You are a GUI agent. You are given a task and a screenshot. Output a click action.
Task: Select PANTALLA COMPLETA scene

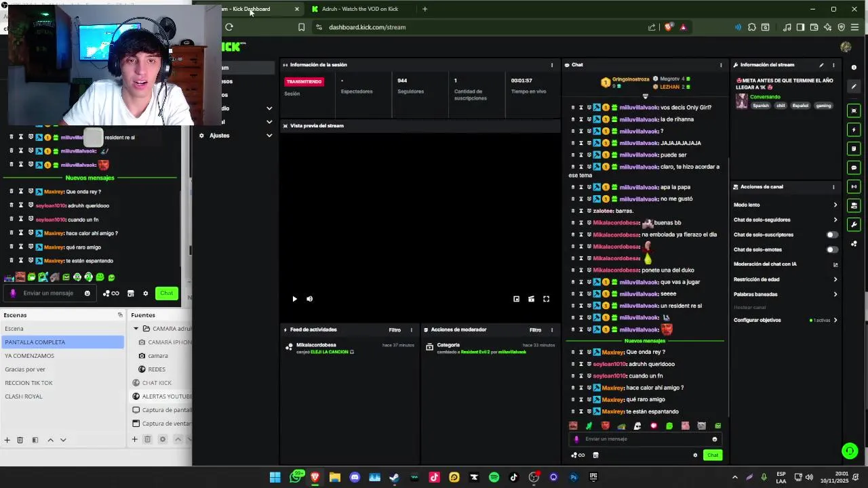[x=62, y=342]
